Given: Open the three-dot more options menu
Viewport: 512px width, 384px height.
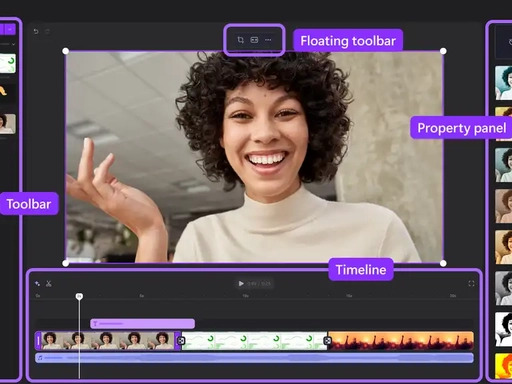Looking at the screenshot, I should coord(268,40).
